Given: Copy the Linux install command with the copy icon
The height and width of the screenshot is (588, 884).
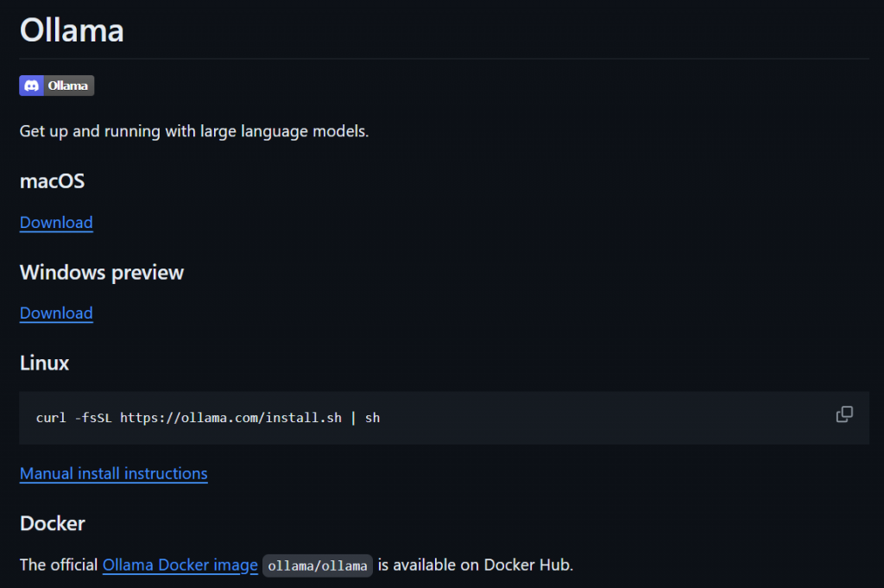Looking at the screenshot, I should point(844,414).
